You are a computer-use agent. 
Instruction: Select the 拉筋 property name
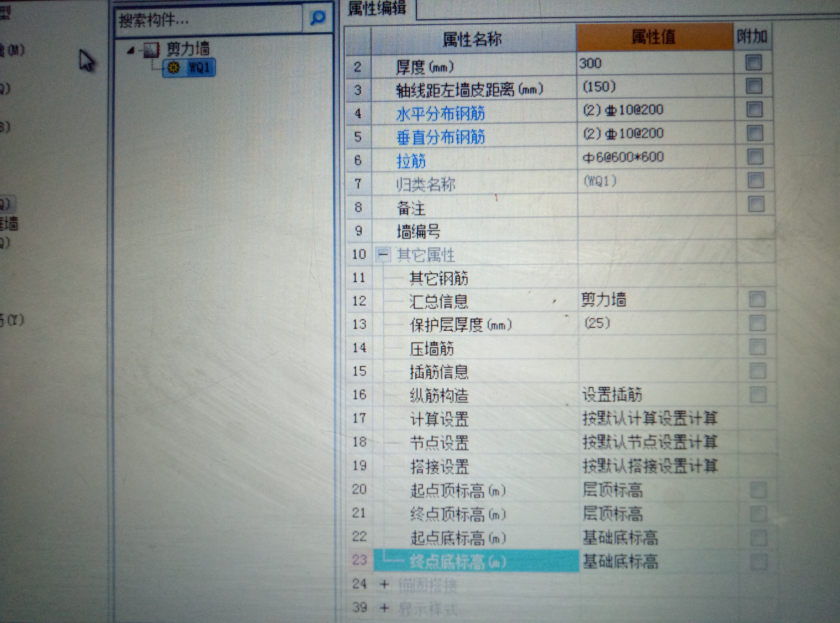coord(411,161)
